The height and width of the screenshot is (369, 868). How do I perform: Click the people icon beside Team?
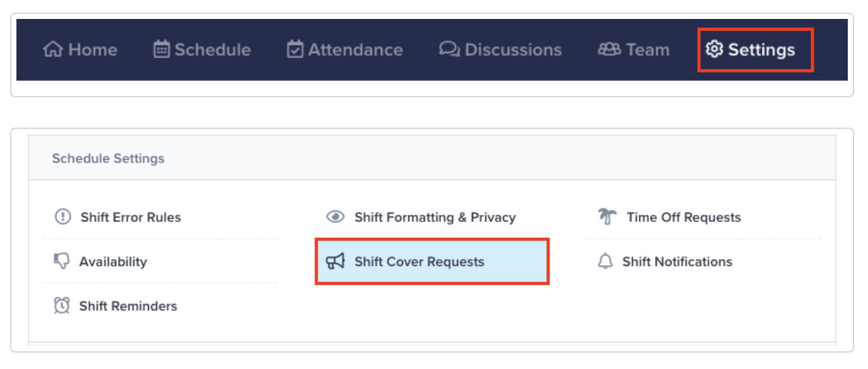click(x=609, y=49)
